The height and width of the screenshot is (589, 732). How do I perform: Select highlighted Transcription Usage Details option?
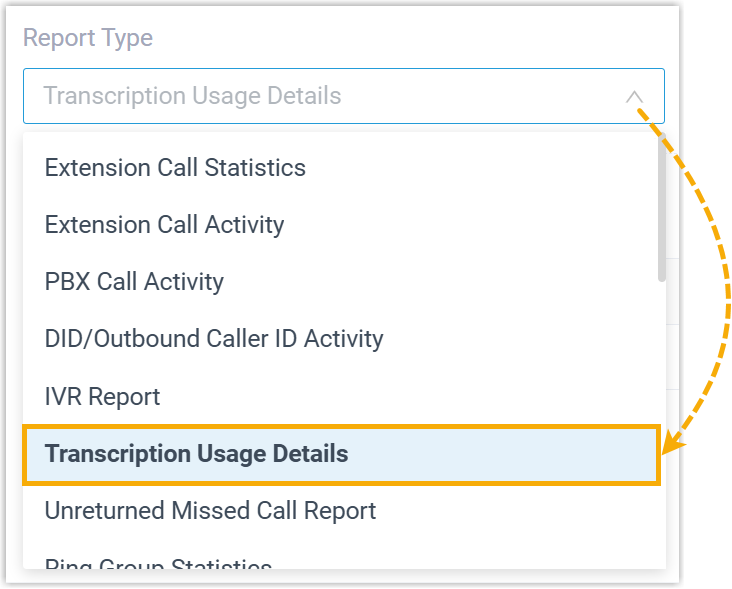(x=197, y=454)
